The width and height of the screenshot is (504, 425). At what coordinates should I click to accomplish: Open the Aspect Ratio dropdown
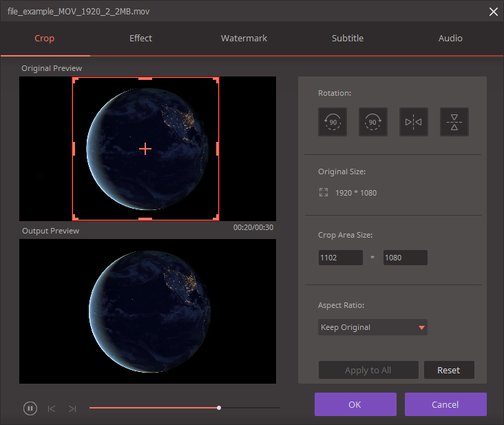(372, 327)
